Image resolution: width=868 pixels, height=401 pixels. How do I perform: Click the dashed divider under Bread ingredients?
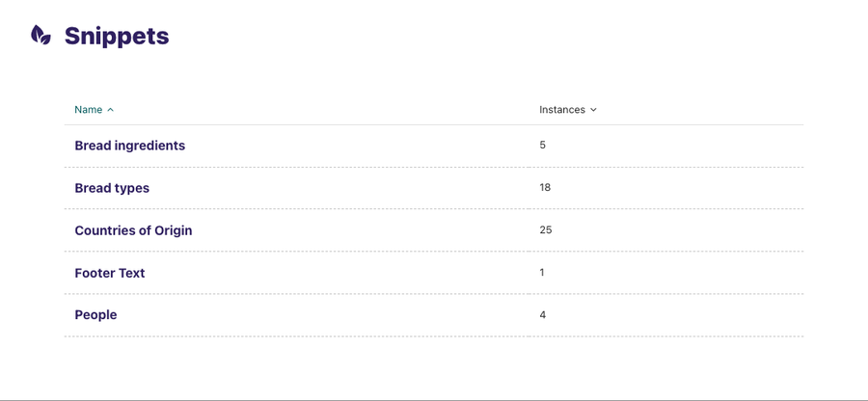tap(434, 167)
